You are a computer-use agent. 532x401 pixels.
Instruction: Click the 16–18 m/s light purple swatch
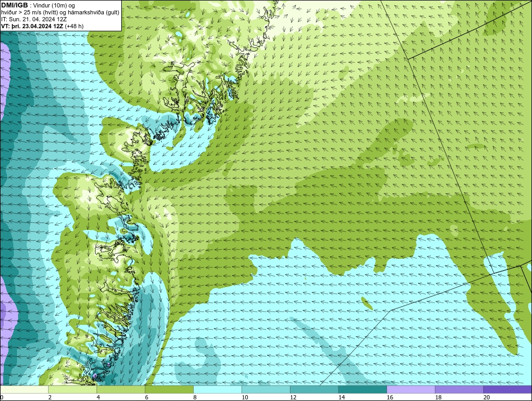[411, 389]
